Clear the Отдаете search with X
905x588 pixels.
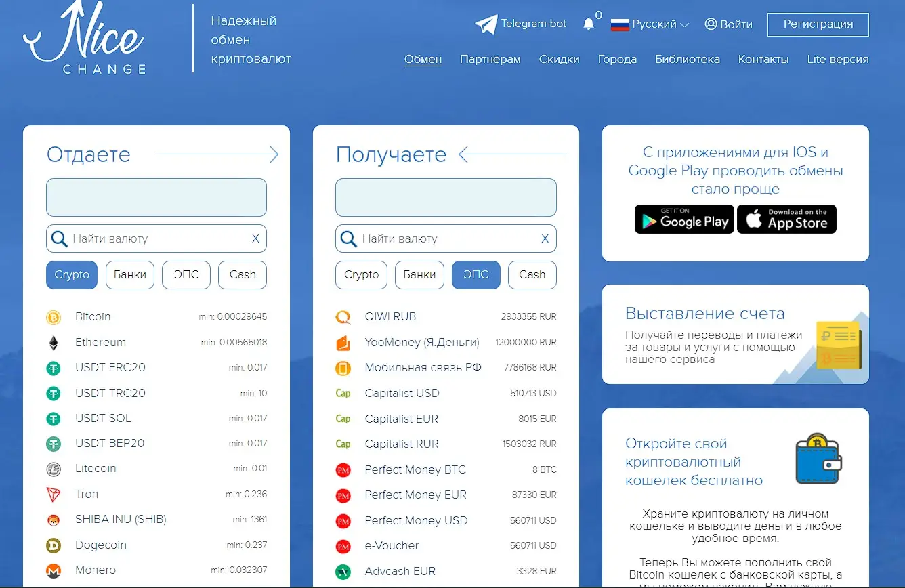coord(255,238)
